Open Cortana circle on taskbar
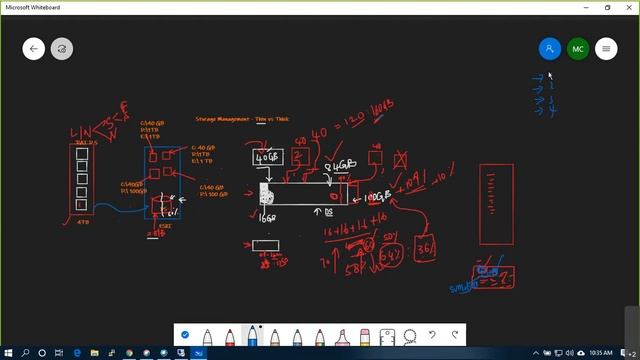640x360 pixels. pos(42,353)
